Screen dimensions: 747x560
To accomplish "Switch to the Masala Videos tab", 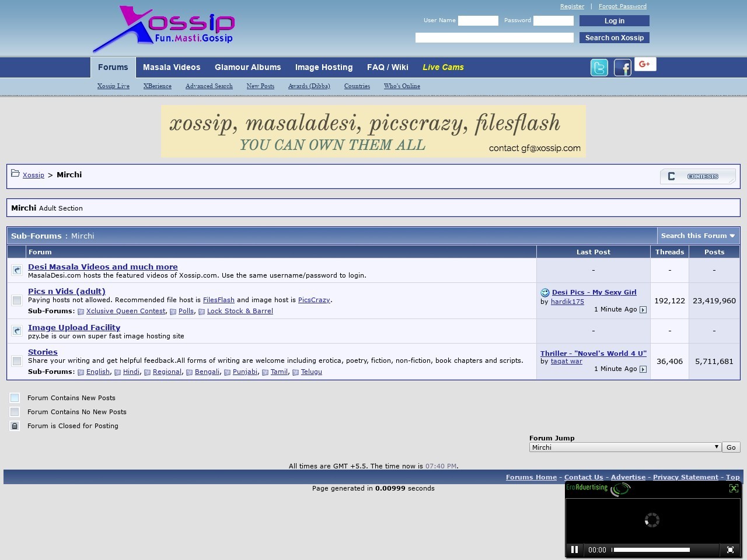I will pyautogui.click(x=172, y=67).
